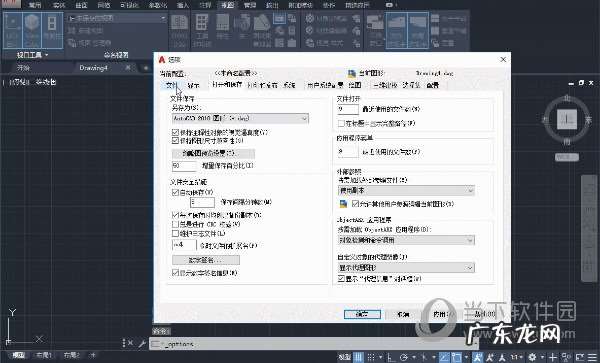Enable the always run CRC check checkbox
600x363 pixels.
(175, 224)
